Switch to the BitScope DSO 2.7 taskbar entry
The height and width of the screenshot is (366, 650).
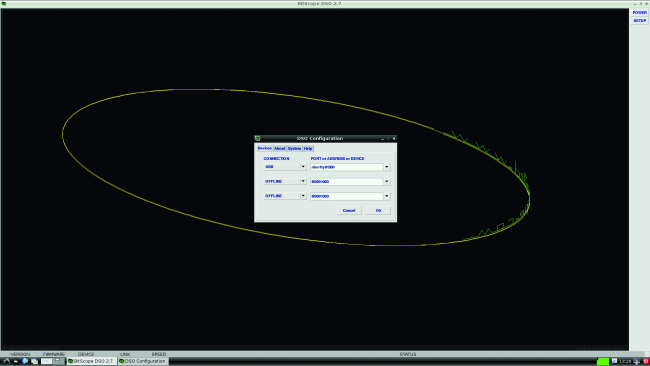pyautogui.click(x=92, y=361)
